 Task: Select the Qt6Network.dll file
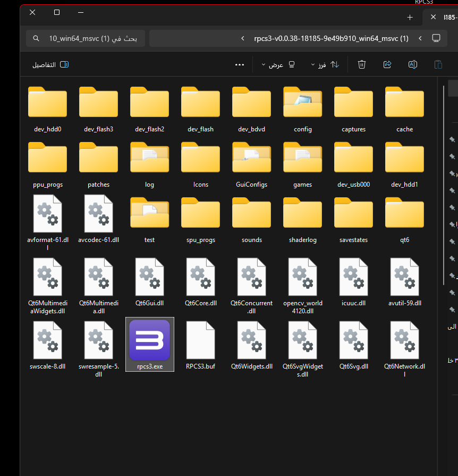pyautogui.click(x=405, y=349)
